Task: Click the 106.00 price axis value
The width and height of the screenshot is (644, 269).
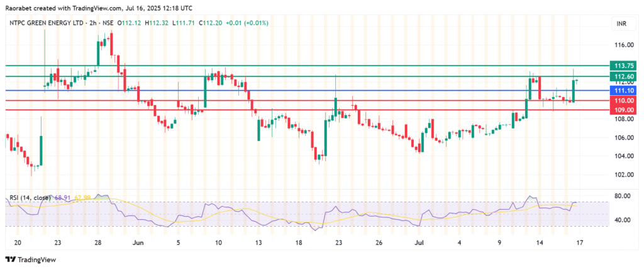Action: (623, 137)
